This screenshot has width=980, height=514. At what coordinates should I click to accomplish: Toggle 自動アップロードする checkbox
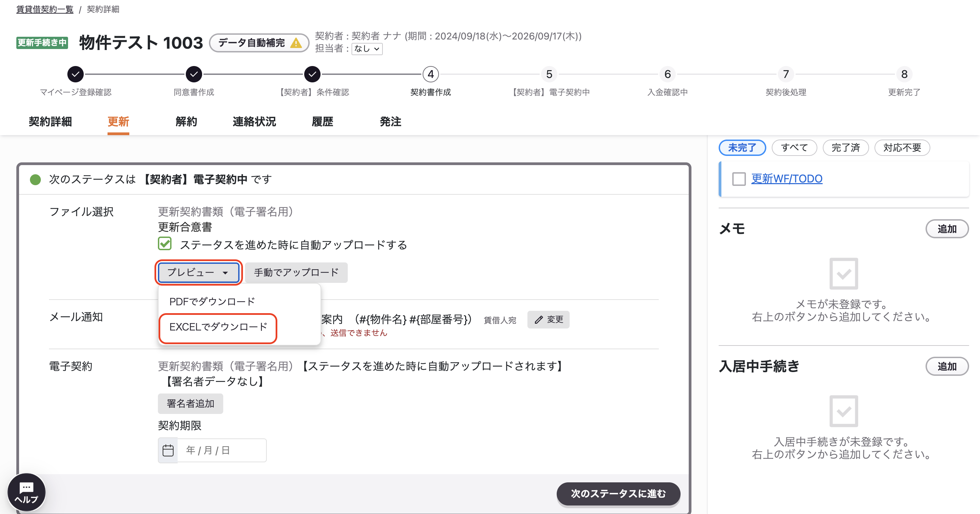click(165, 243)
